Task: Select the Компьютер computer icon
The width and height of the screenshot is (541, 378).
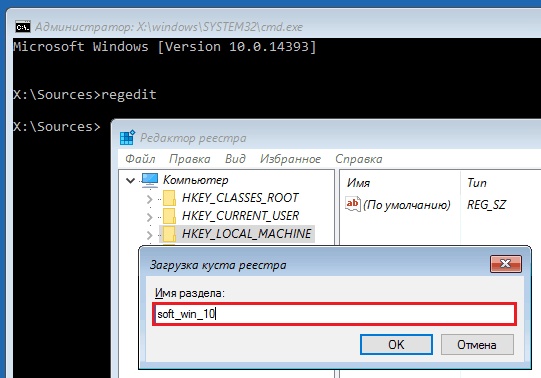Action: [x=150, y=180]
